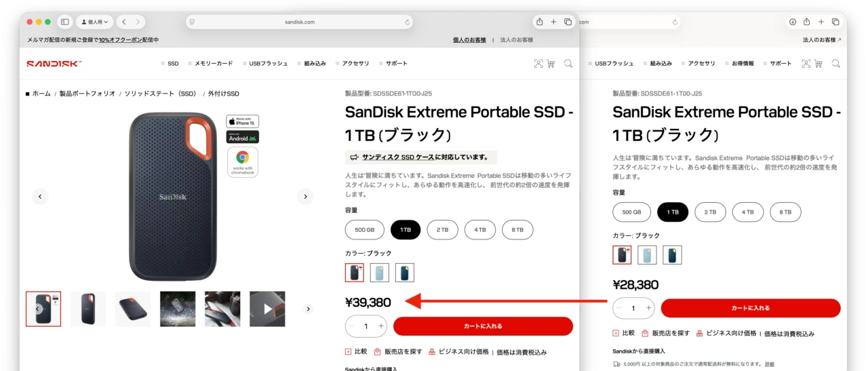Click sandisk.com address bar in front window
This screenshot has width=868, height=371.
[x=300, y=22]
